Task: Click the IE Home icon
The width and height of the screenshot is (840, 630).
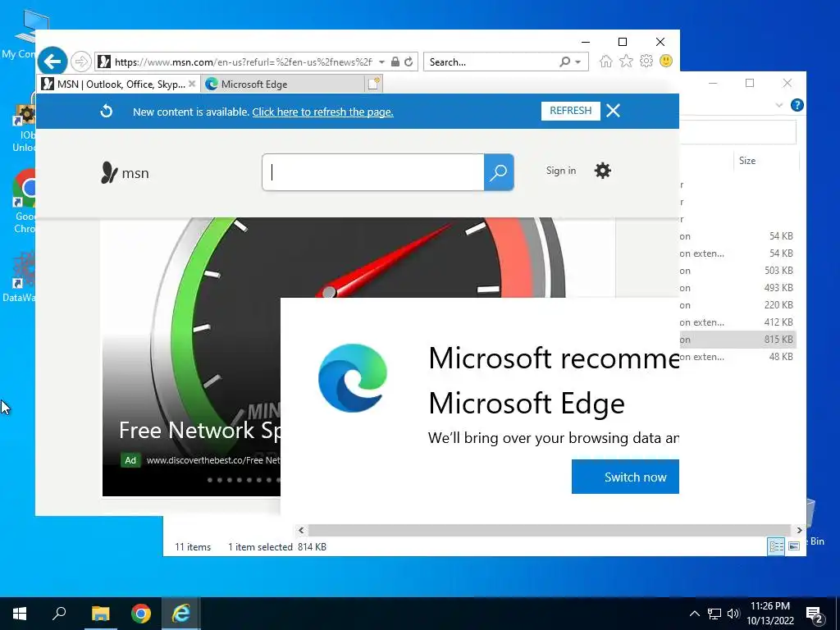Action: (x=606, y=61)
